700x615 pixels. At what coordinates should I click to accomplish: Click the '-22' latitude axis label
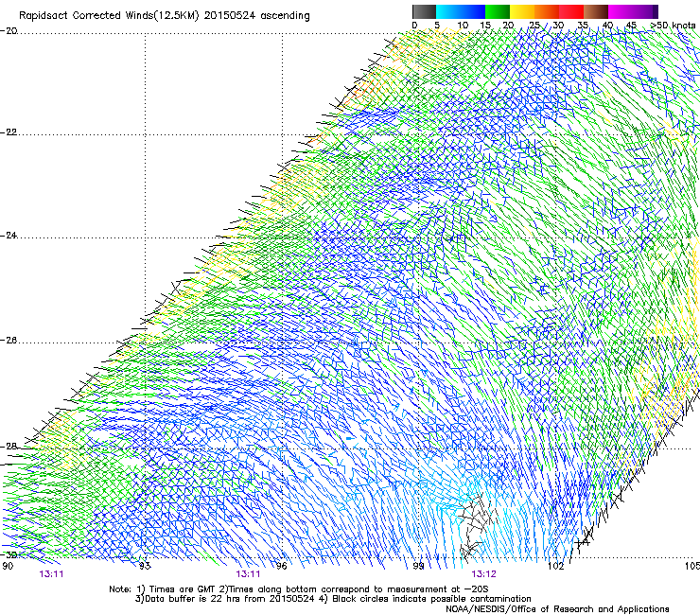[9, 132]
